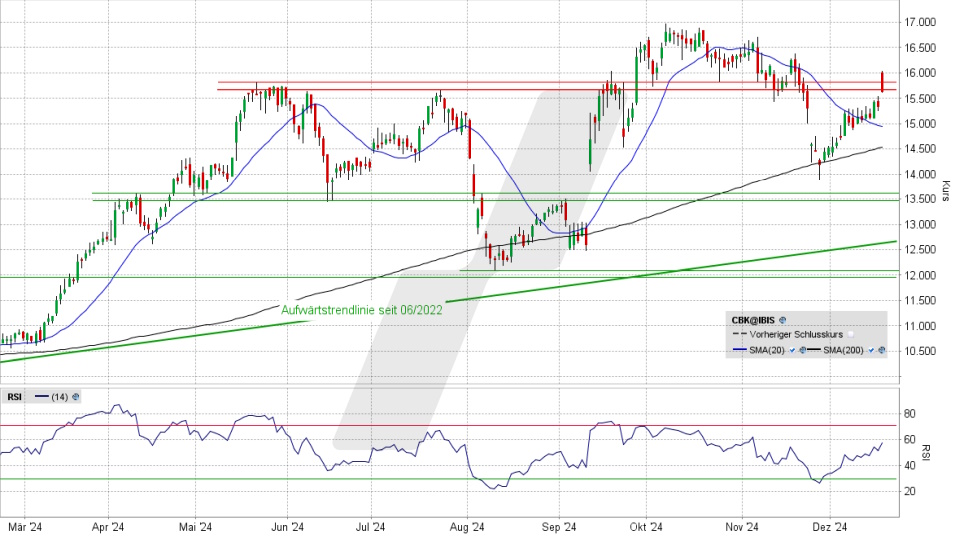Click the 16.000 price axis label

pos(920,73)
